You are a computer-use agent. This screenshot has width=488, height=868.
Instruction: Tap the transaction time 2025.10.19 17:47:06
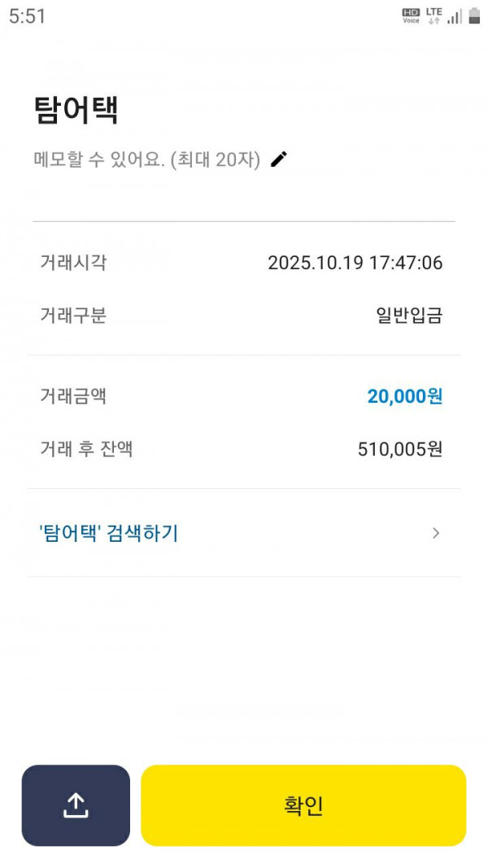pos(355,263)
